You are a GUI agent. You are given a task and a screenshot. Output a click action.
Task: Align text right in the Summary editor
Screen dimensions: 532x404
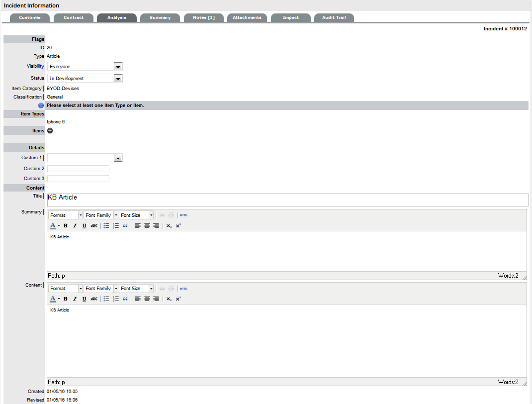coord(156,226)
